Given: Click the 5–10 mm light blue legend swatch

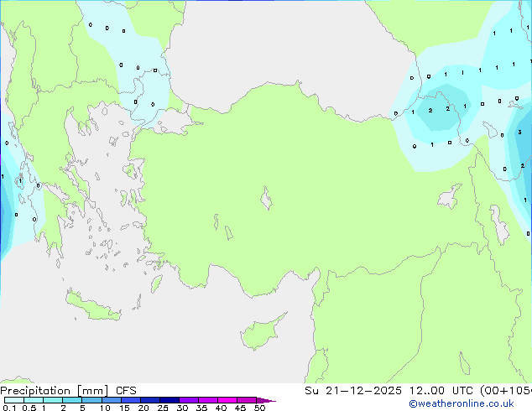Looking at the screenshot, I should pyautogui.click(x=91, y=400).
